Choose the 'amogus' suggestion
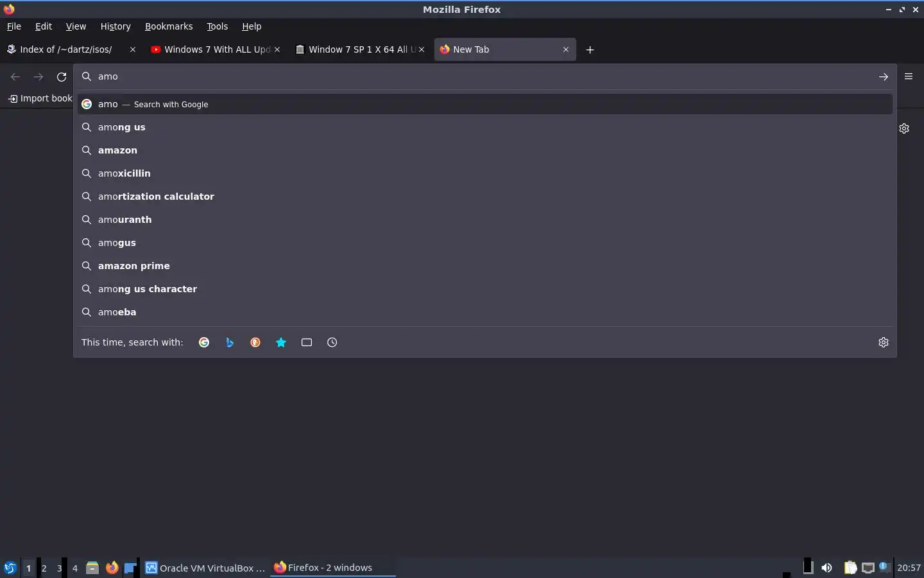Viewport: 924px width, 578px height. [485, 243]
